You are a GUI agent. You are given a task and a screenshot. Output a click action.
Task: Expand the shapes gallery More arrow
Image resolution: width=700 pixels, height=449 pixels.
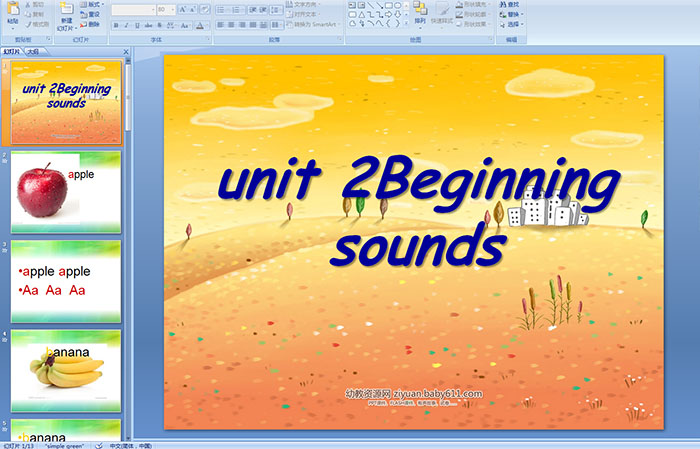(x=406, y=23)
